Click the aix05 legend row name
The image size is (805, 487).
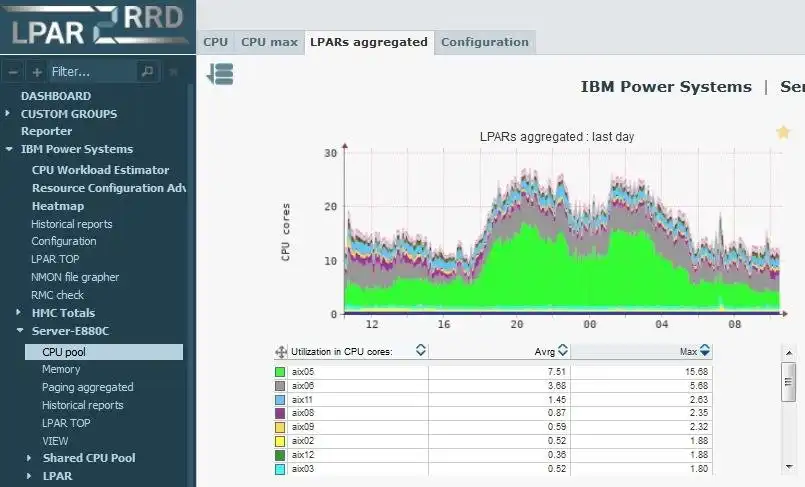pos(303,372)
